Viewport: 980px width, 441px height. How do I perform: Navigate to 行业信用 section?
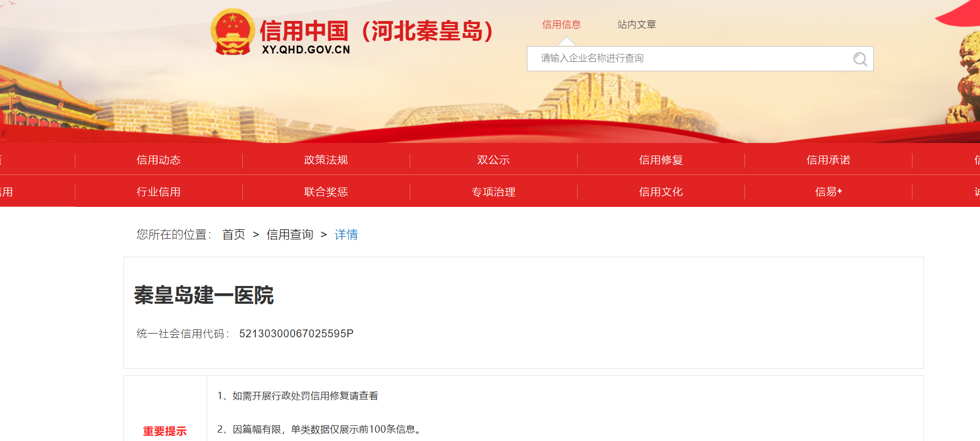coord(159,192)
